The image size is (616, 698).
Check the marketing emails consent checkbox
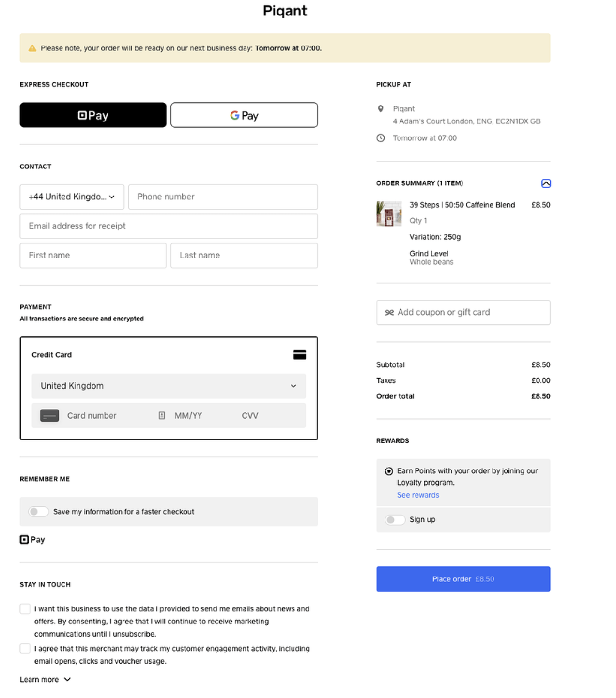coord(25,608)
